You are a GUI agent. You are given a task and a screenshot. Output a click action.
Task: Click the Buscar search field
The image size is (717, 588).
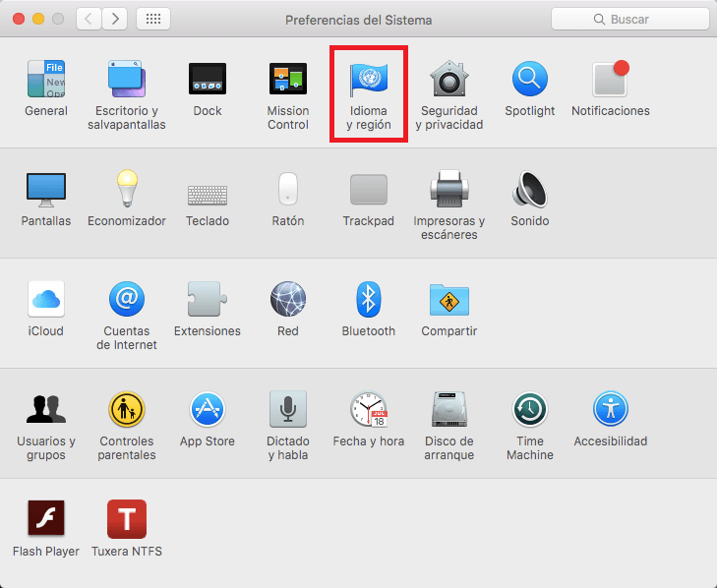pyautogui.click(x=630, y=20)
